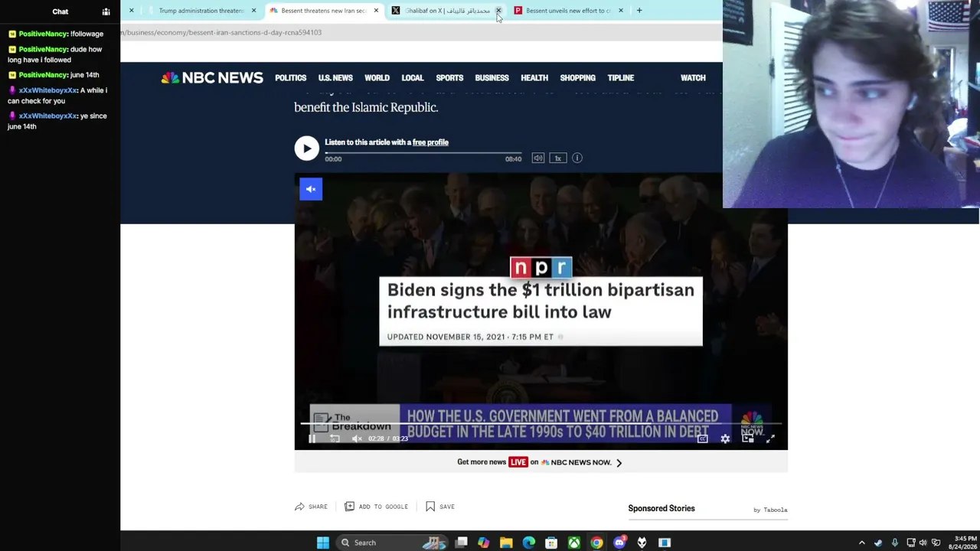Close the Bessent threatens new Iran tab
Image resolution: width=980 pixels, height=551 pixels.
(376, 11)
